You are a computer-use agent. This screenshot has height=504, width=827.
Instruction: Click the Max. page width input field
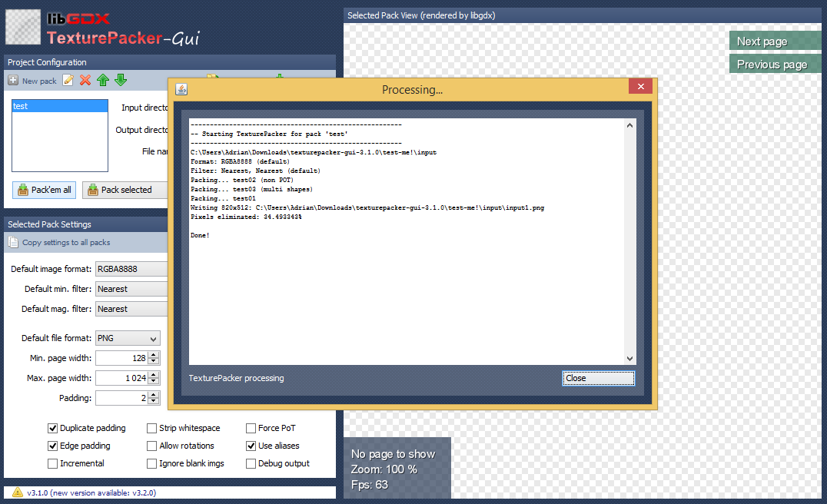(x=122, y=378)
